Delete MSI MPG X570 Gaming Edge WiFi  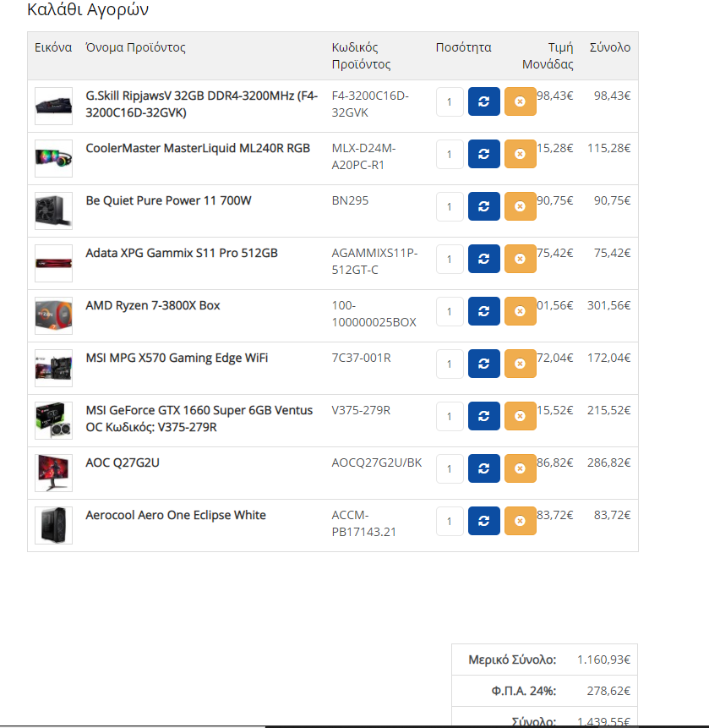(521, 364)
